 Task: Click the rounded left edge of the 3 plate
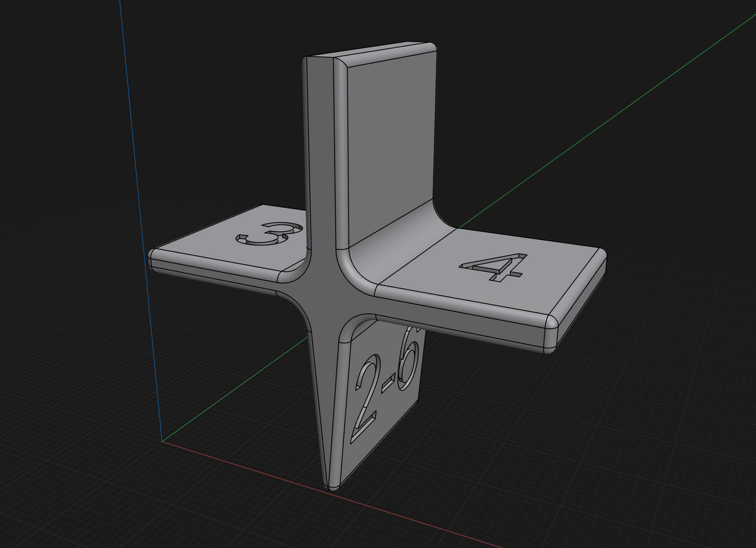pos(154,258)
